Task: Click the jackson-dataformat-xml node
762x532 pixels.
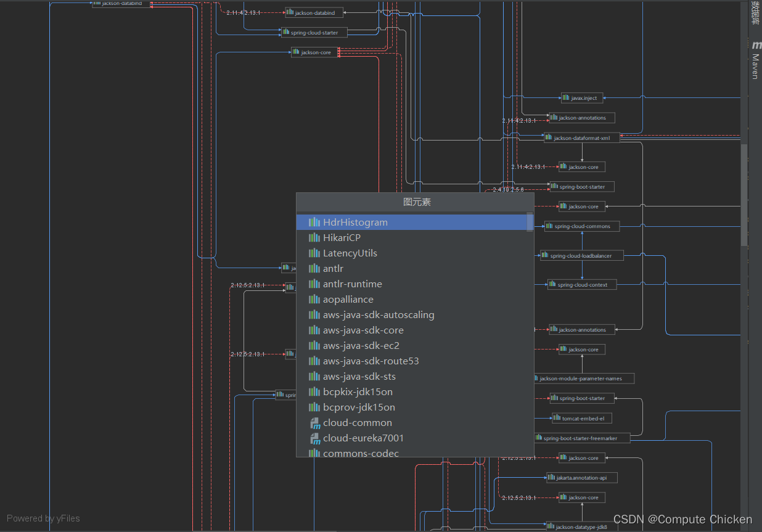Action: point(581,137)
